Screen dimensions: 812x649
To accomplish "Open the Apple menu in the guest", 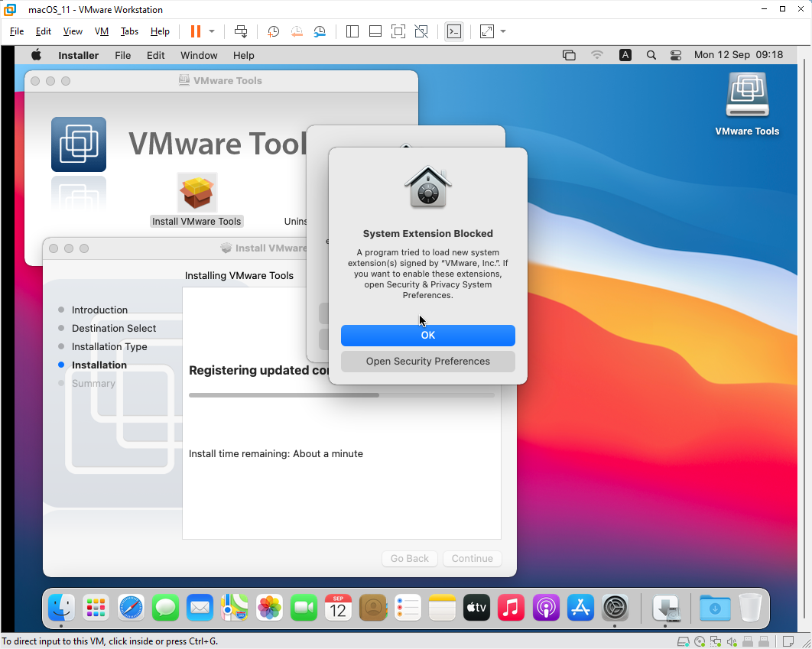I will [x=36, y=55].
